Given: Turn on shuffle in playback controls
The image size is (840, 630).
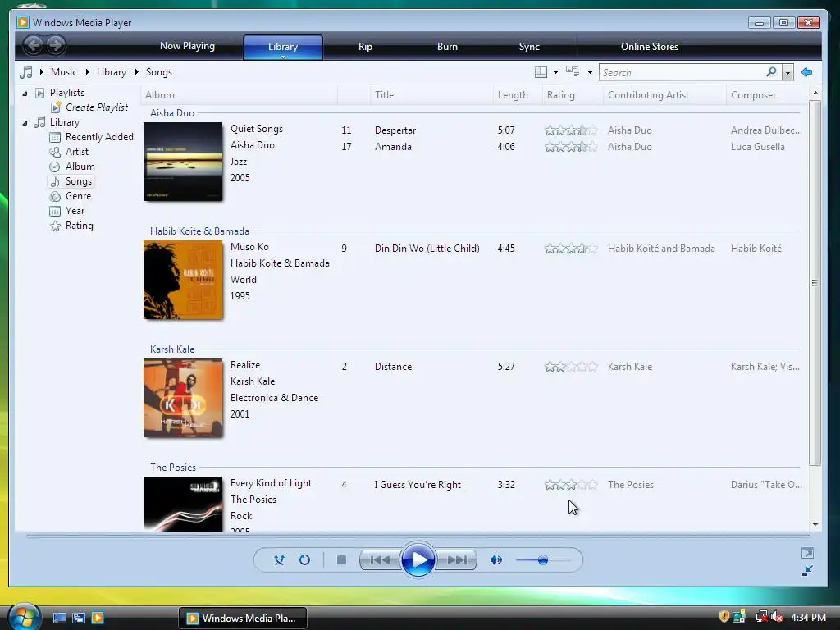Looking at the screenshot, I should tap(279, 559).
